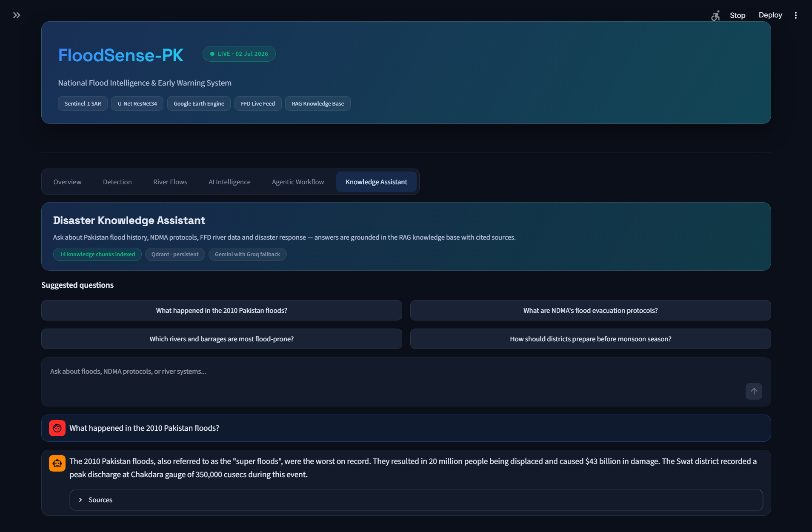Viewport: 812px width, 532px height.
Task: Click the running status icon
Action: [x=715, y=15]
